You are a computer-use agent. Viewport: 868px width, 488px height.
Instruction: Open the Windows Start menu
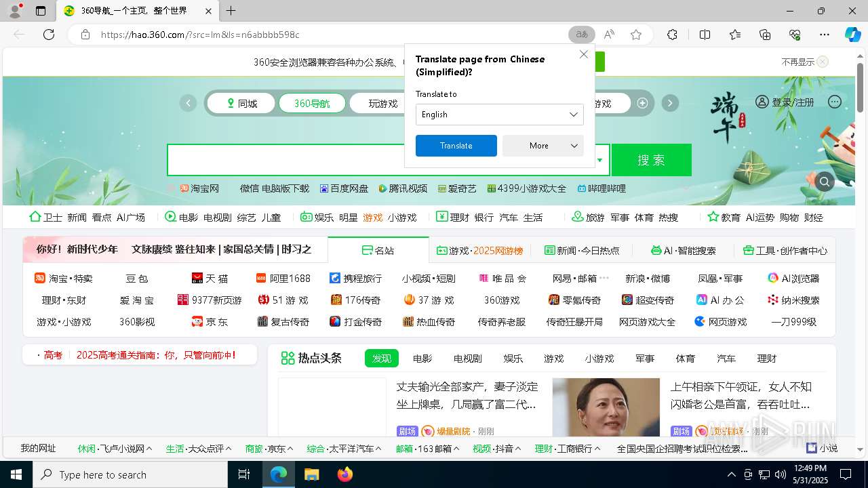point(16,474)
